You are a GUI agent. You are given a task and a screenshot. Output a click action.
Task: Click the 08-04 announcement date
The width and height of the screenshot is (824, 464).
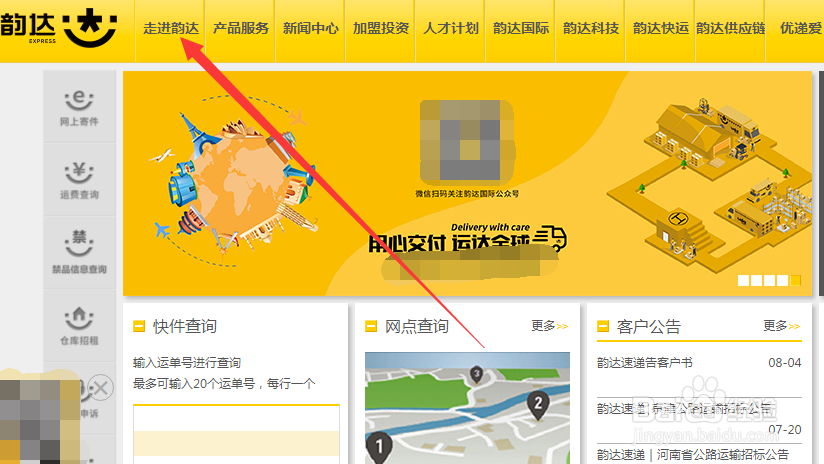(785, 363)
